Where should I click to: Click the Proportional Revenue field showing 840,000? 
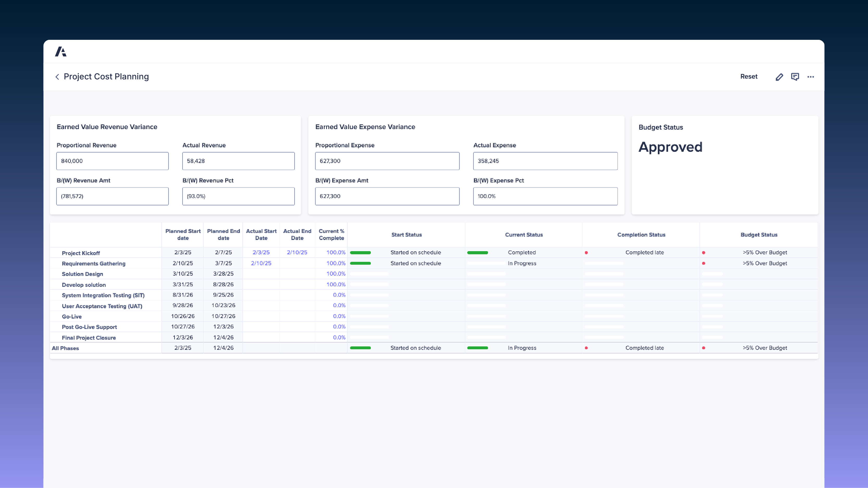tap(112, 161)
